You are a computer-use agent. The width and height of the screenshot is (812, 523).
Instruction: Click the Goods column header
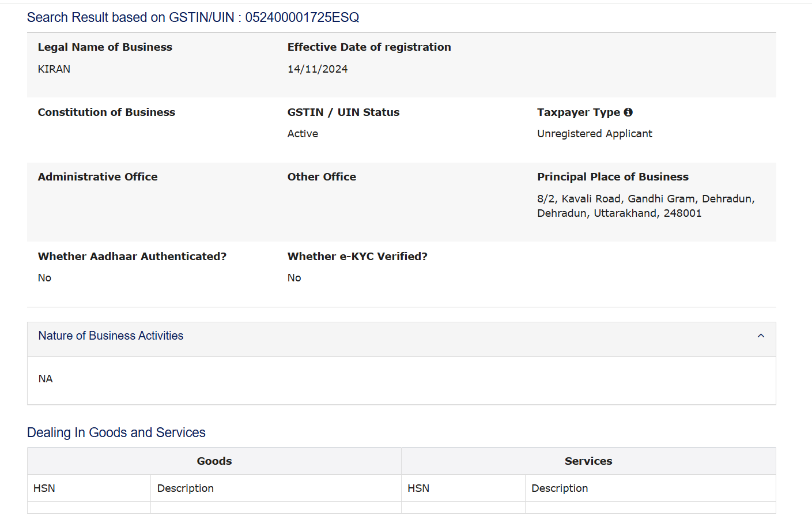pos(214,461)
